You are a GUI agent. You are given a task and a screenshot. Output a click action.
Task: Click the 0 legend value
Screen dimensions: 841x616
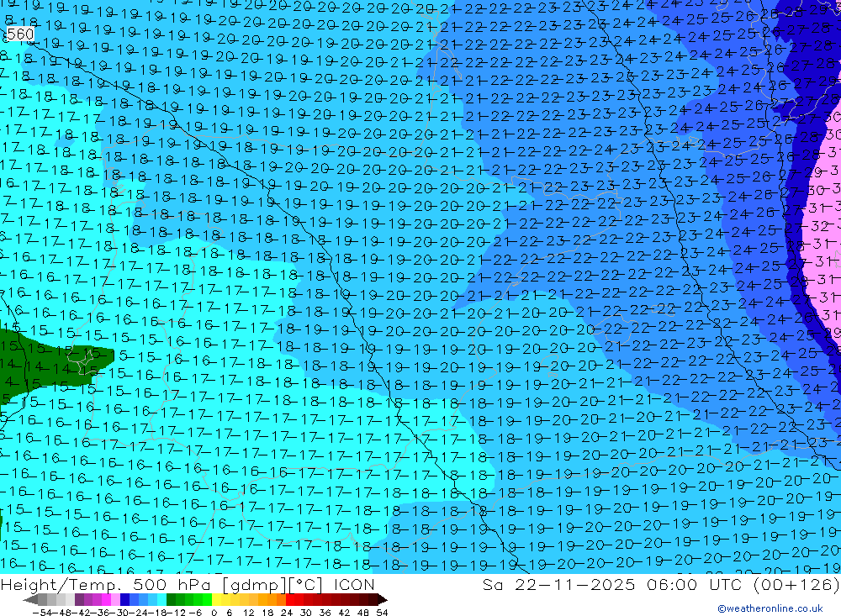[214, 613]
